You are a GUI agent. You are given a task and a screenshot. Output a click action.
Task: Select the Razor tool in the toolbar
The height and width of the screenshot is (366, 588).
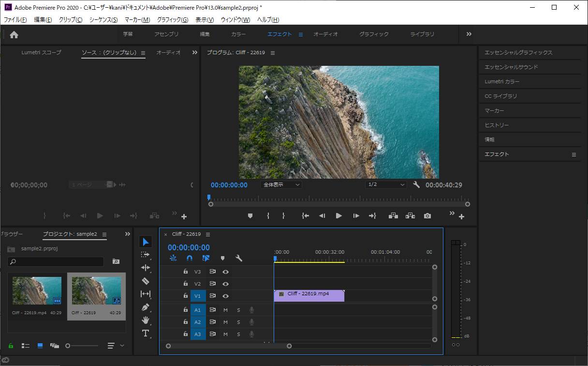[x=146, y=281]
